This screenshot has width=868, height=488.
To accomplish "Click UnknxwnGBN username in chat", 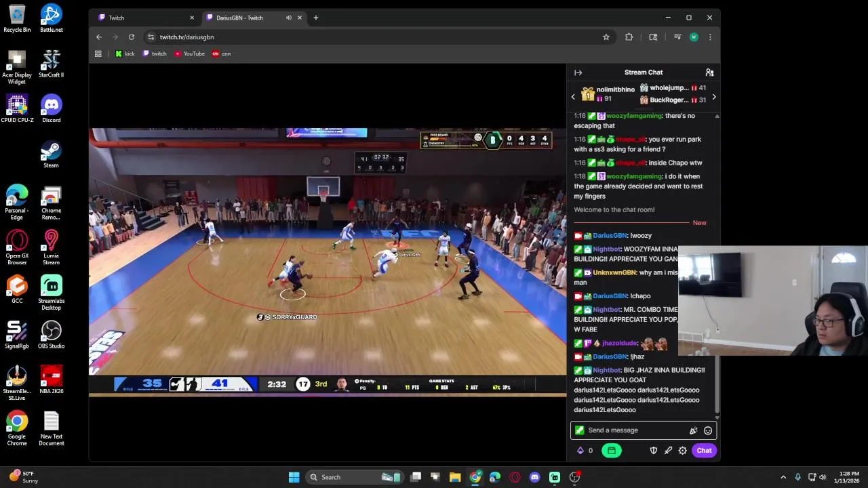I will coord(614,272).
